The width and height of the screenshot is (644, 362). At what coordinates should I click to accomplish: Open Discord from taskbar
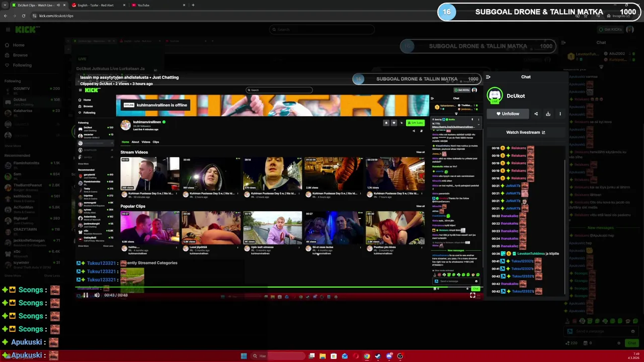[389, 356]
